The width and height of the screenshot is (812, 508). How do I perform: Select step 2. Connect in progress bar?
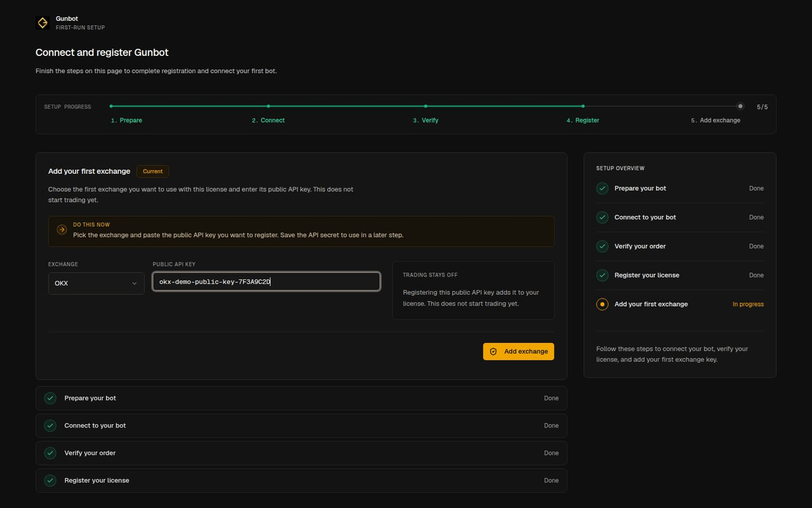point(268,120)
